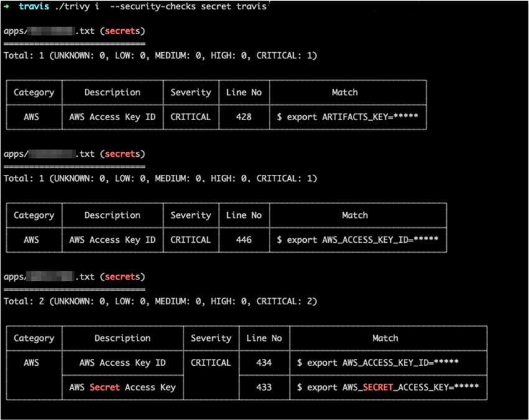
Task: Click the Match header above the ARTIFACTS_KEY row
Action: [345, 92]
